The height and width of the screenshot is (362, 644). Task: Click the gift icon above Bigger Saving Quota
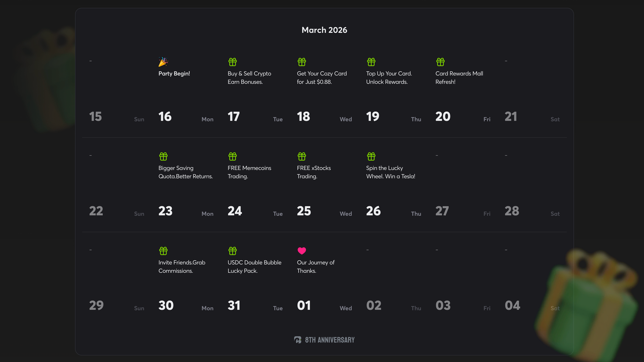tap(163, 156)
